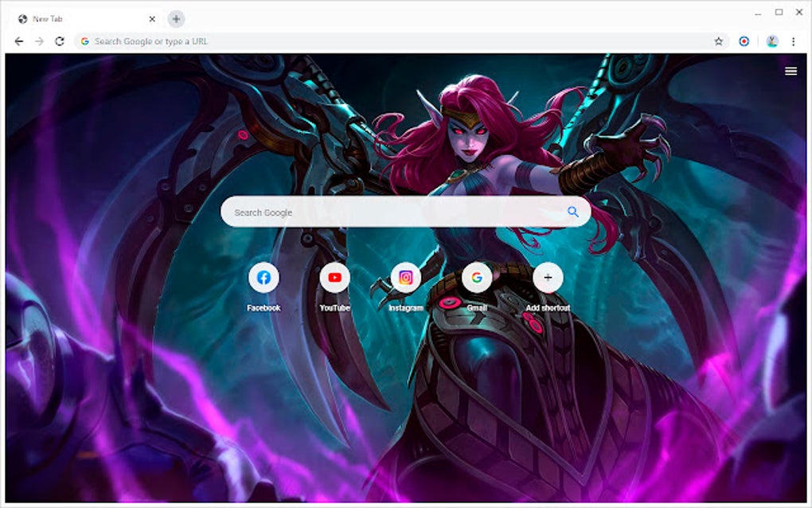Click the Add shortcut plus button
The height and width of the screenshot is (508, 812).
(x=548, y=278)
